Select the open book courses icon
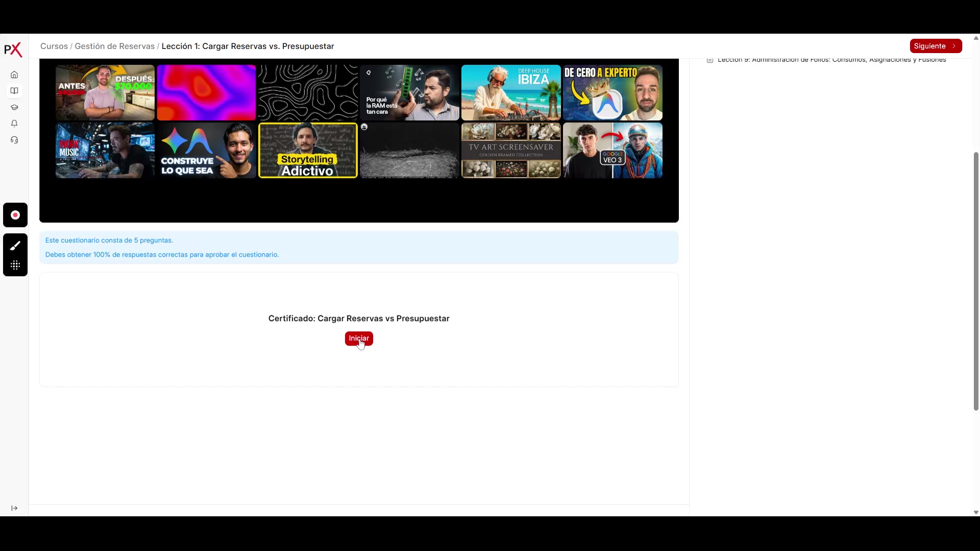980x551 pixels. [x=14, y=91]
